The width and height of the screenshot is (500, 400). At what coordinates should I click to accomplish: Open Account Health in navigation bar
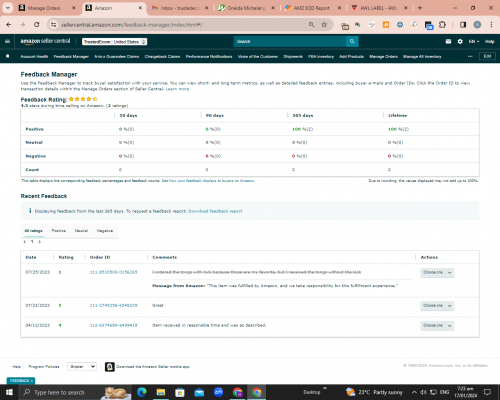tap(34, 56)
